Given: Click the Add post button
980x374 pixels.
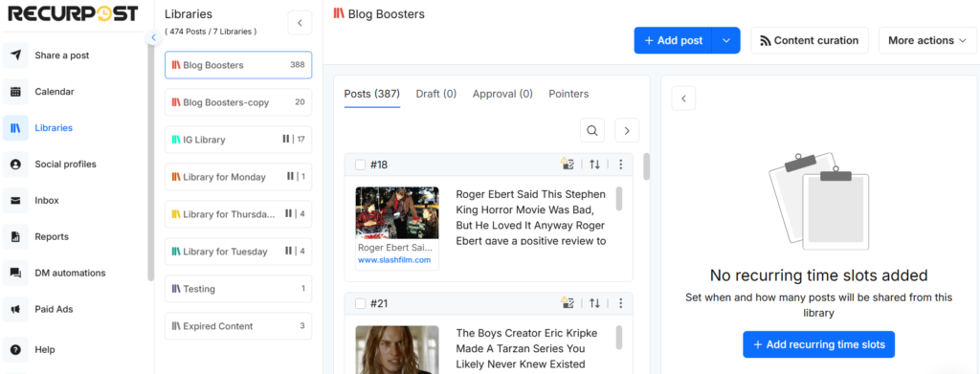Looking at the screenshot, I should click(x=673, y=40).
